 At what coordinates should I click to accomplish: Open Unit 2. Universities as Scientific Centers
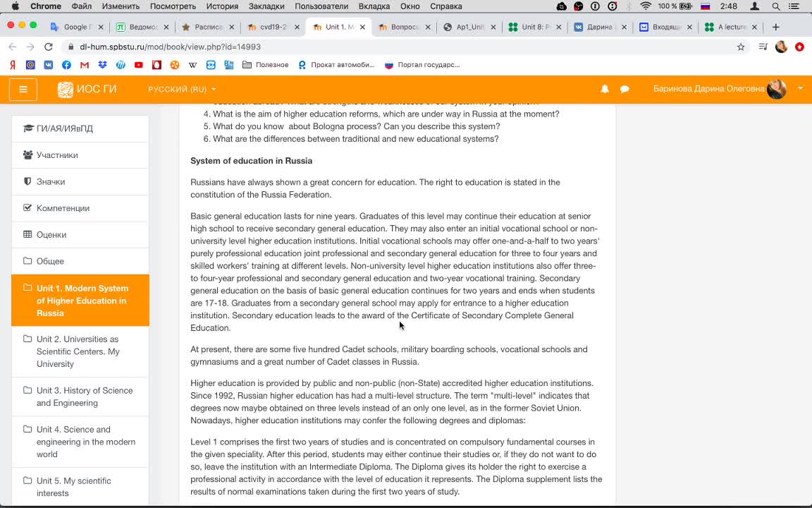pyautogui.click(x=80, y=351)
